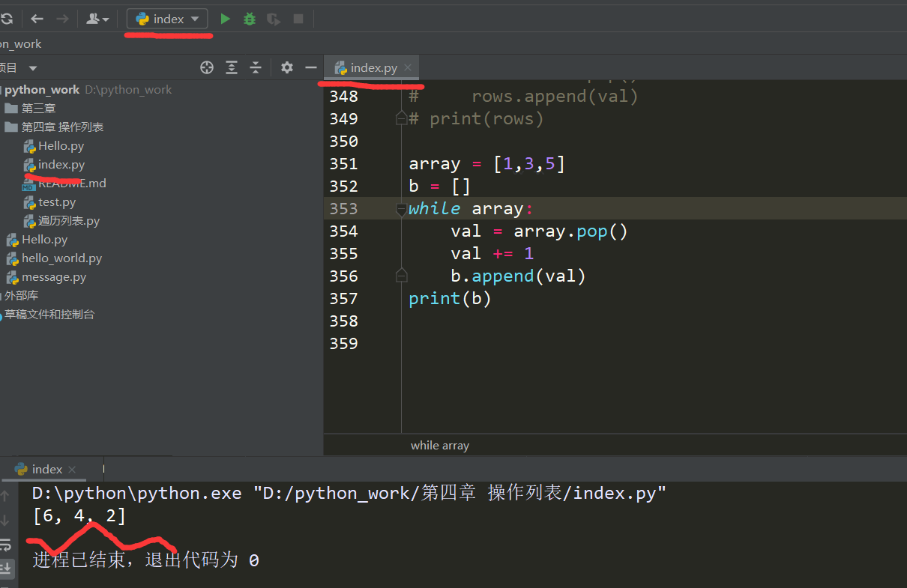Click line number 357 in gutter
The image size is (907, 588).
click(344, 298)
